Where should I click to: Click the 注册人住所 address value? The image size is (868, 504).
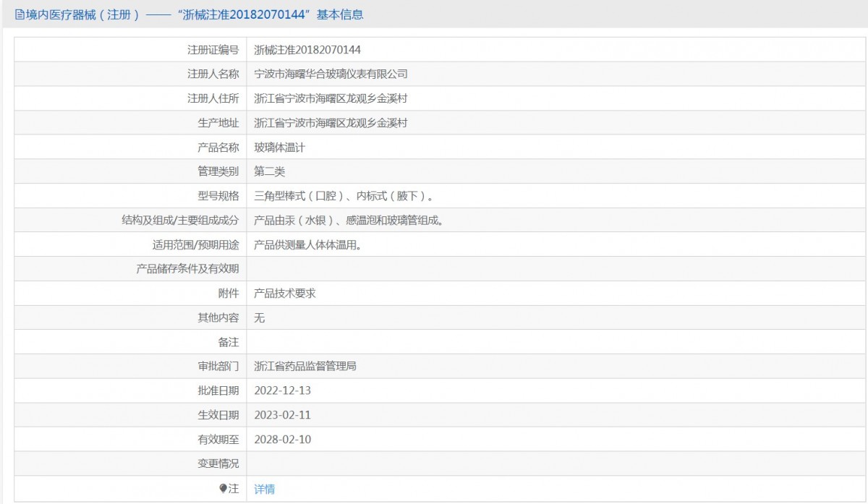[x=331, y=98]
